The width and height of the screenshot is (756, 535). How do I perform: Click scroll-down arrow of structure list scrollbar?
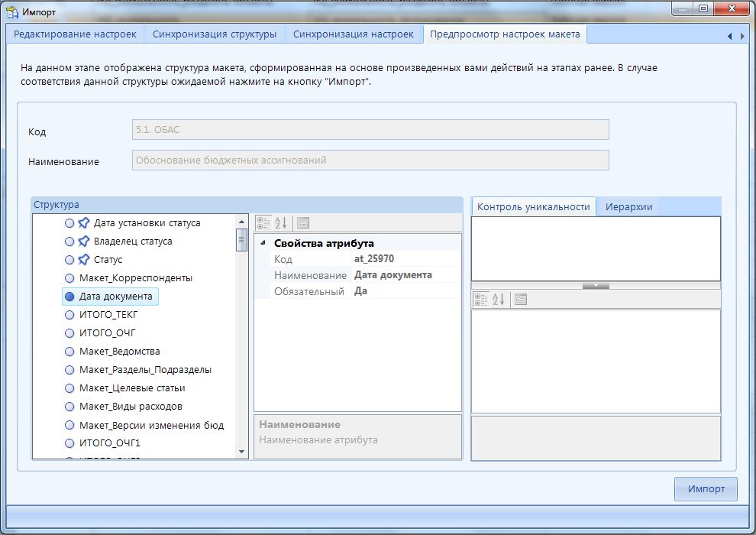(242, 452)
